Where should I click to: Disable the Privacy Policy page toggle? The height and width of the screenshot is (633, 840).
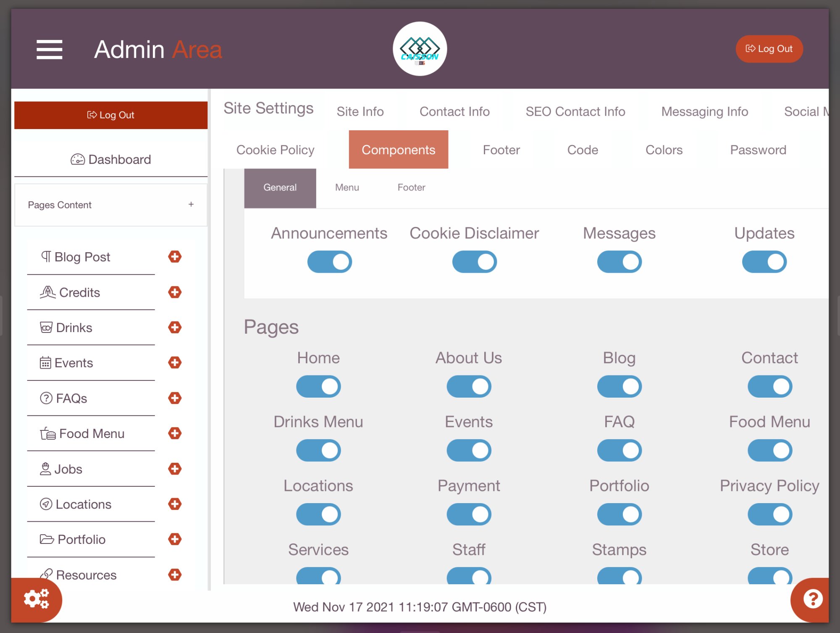coord(769,514)
